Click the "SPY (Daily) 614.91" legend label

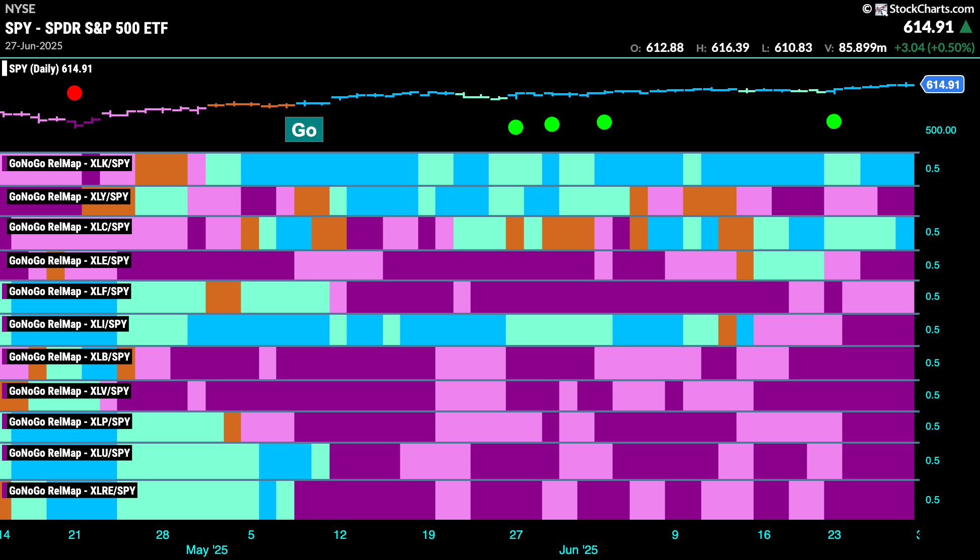point(50,69)
